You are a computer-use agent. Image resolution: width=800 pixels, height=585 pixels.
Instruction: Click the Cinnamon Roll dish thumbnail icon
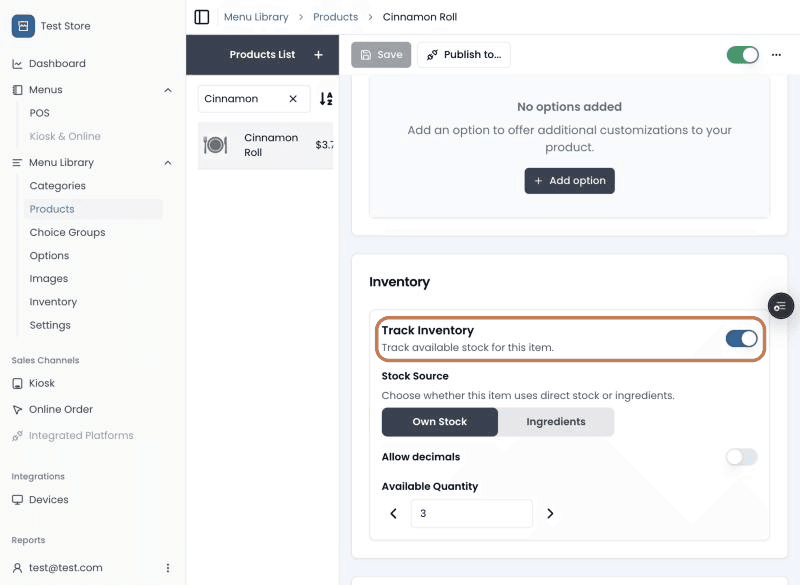(x=215, y=145)
